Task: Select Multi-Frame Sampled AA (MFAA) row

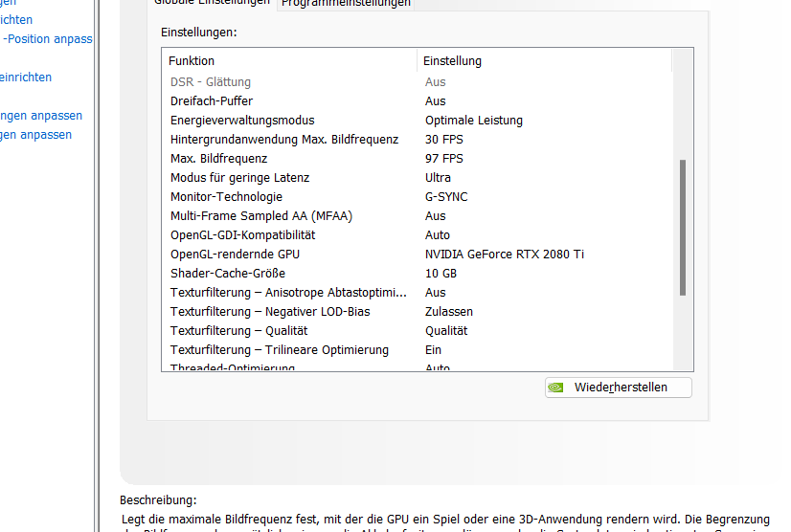Action: pyautogui.click(x=418, y=216)
